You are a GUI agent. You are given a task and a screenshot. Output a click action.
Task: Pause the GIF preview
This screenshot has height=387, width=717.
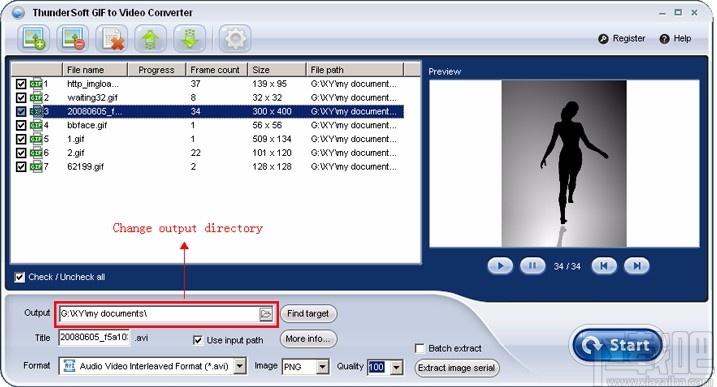[x=532, y=266]
